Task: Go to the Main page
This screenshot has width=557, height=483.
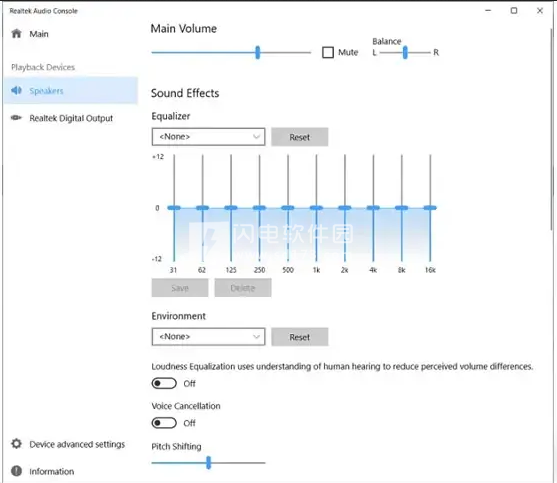Action: pos(39,34)
